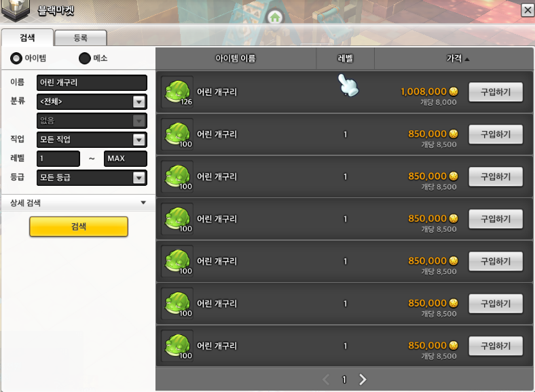Click the last row's frog item icon

click(177, 346)
